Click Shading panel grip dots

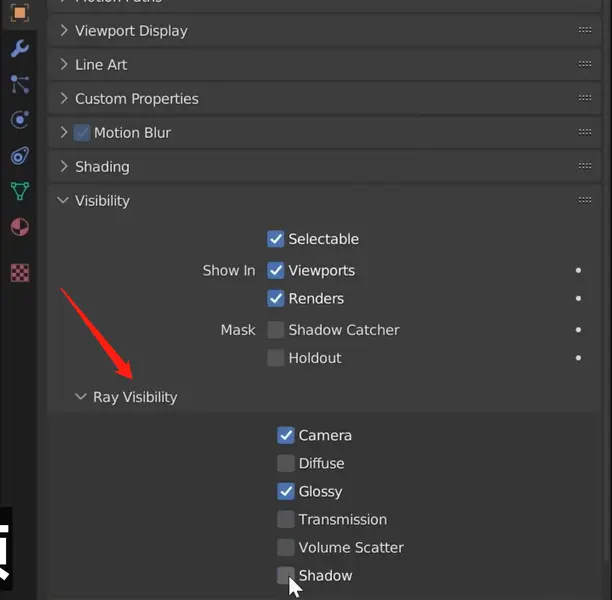(585, 166)
